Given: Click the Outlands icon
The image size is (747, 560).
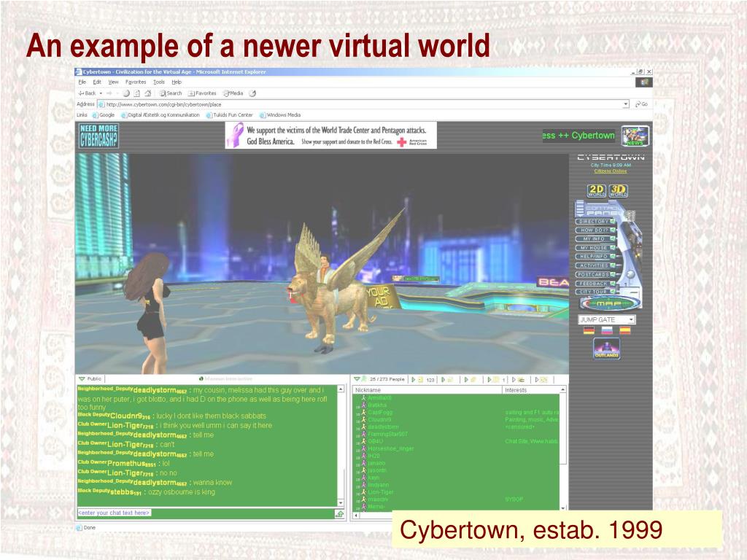Looking at the screenshot, I should [606, 348].
